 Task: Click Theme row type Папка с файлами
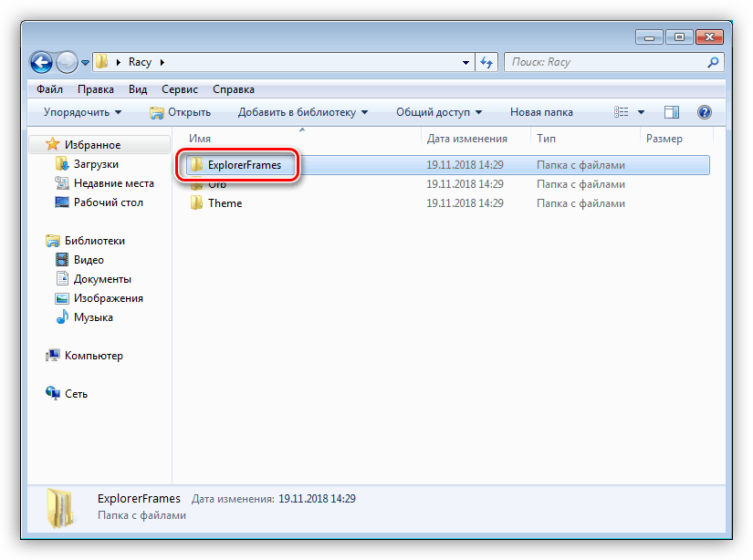point(580,203)
